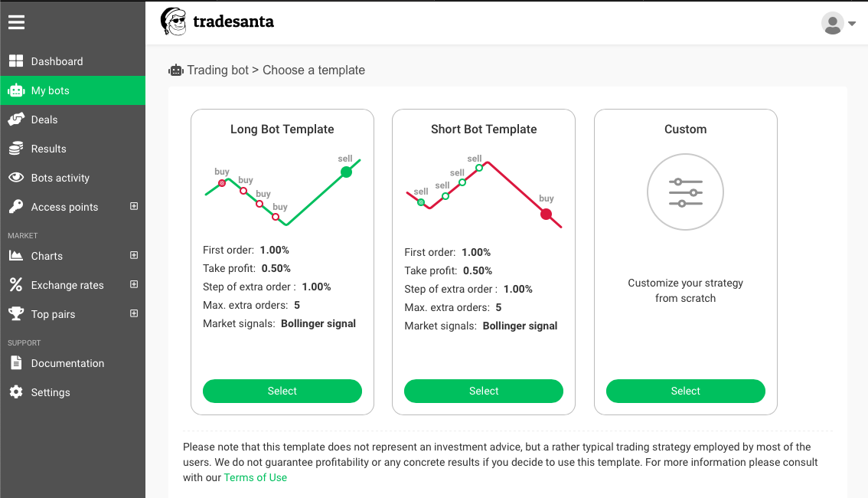Expand the Access points submenu
This screenshot has height=498, width=868.
[x=134, y=206]
